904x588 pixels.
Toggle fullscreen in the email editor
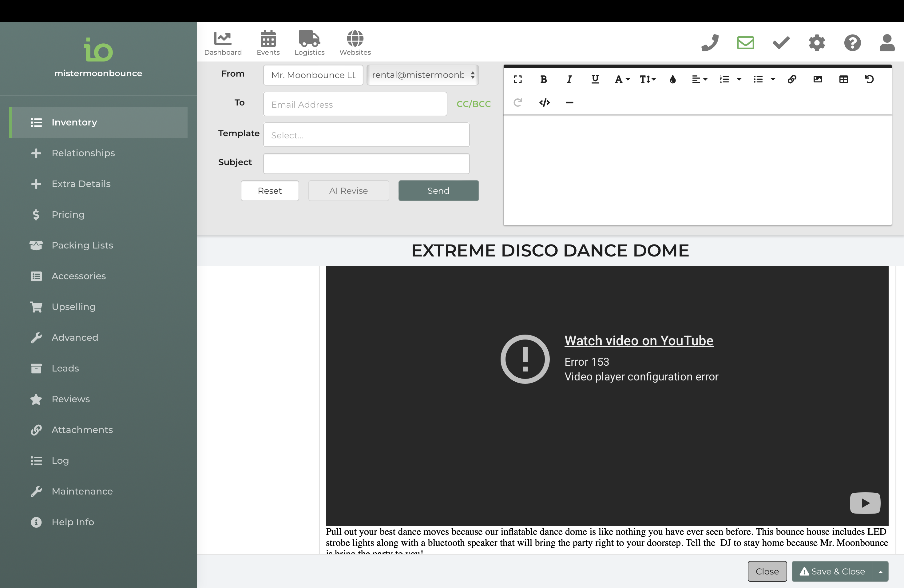coord(518,79)
